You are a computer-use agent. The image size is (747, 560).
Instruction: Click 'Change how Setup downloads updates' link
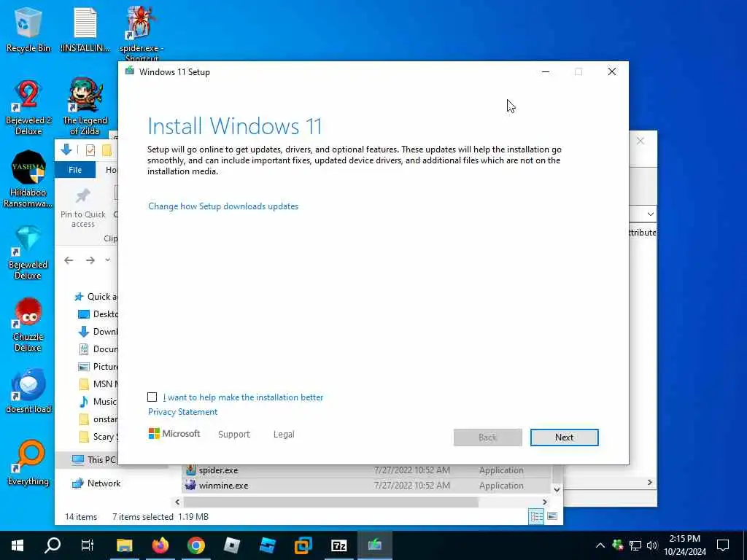click(223, 206)
